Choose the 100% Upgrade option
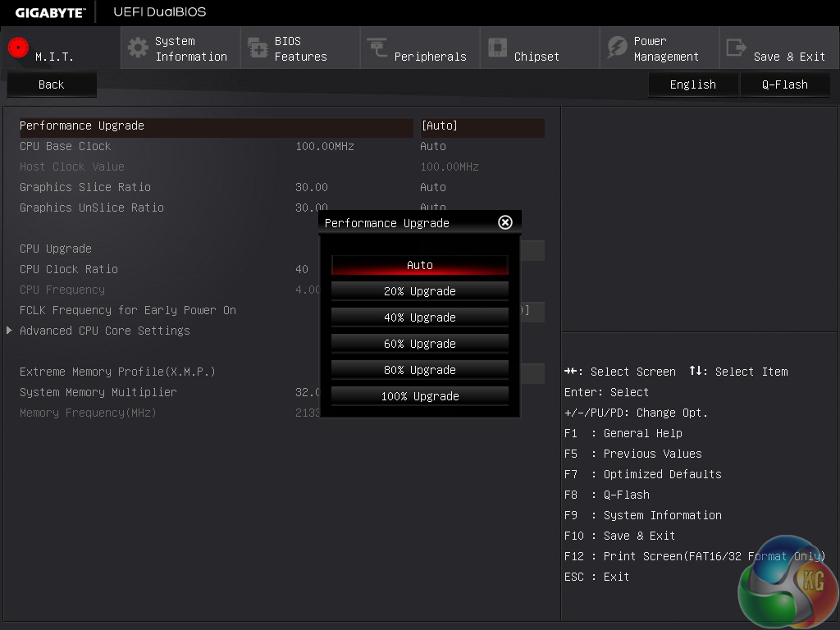 (420, 396)
